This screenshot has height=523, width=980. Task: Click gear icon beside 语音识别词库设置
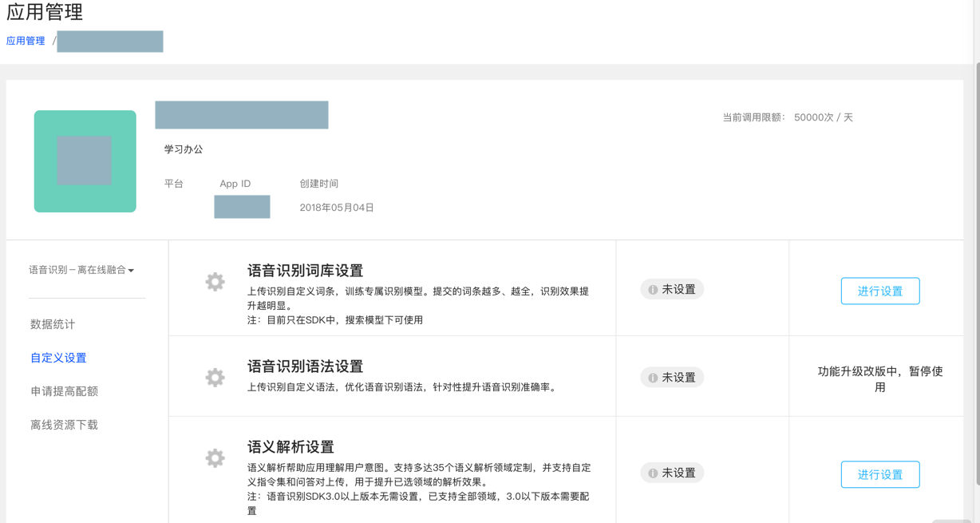tap(215, 282)
